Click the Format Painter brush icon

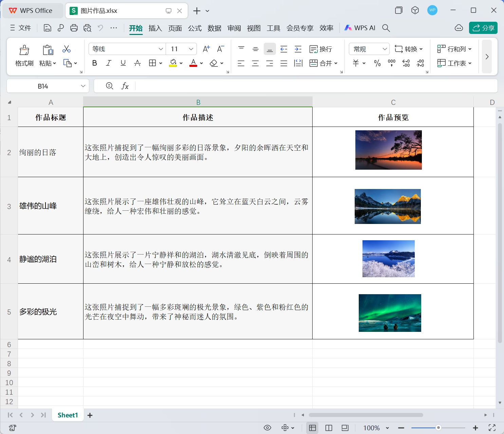coord(24,50)
